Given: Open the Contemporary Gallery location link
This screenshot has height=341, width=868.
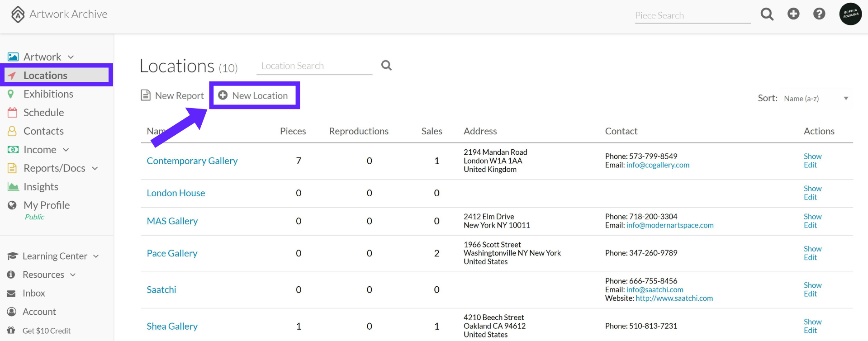Looking at the screenshot, I should pyautogui.click(x=192, y=161).
